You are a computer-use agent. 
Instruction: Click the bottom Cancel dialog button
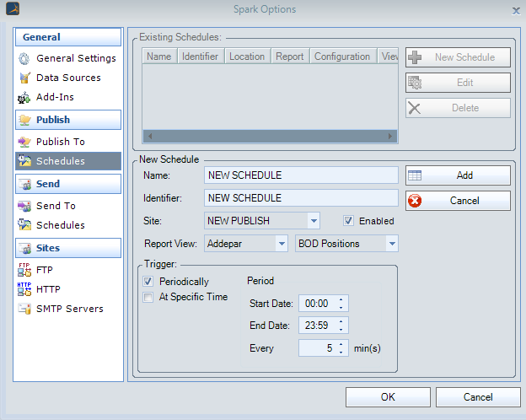tap(478, 397)
